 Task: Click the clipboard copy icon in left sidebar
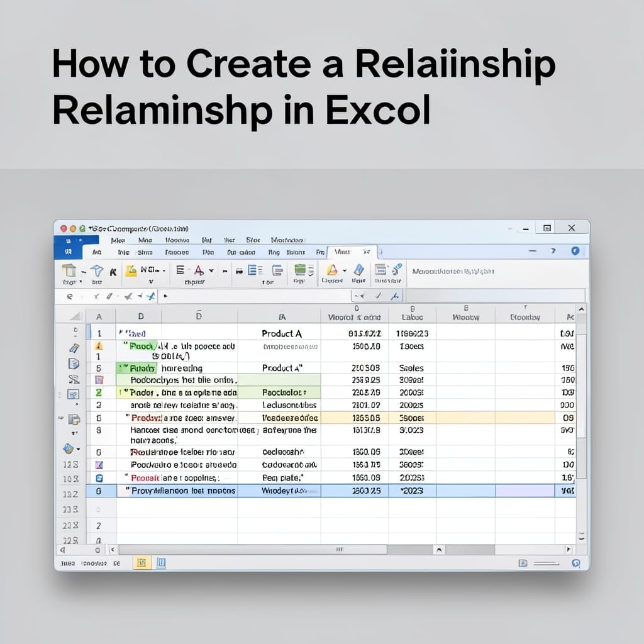click(x=74, y=419)
